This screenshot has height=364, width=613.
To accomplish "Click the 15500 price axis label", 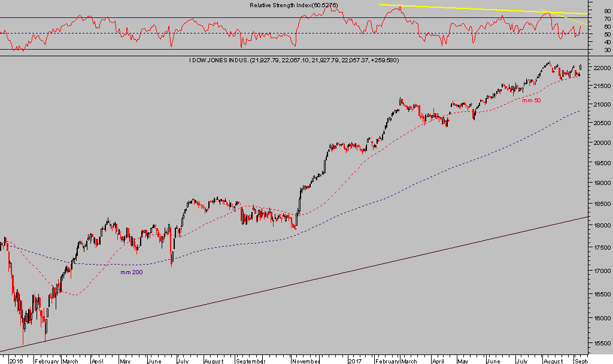I will point(600,344).
